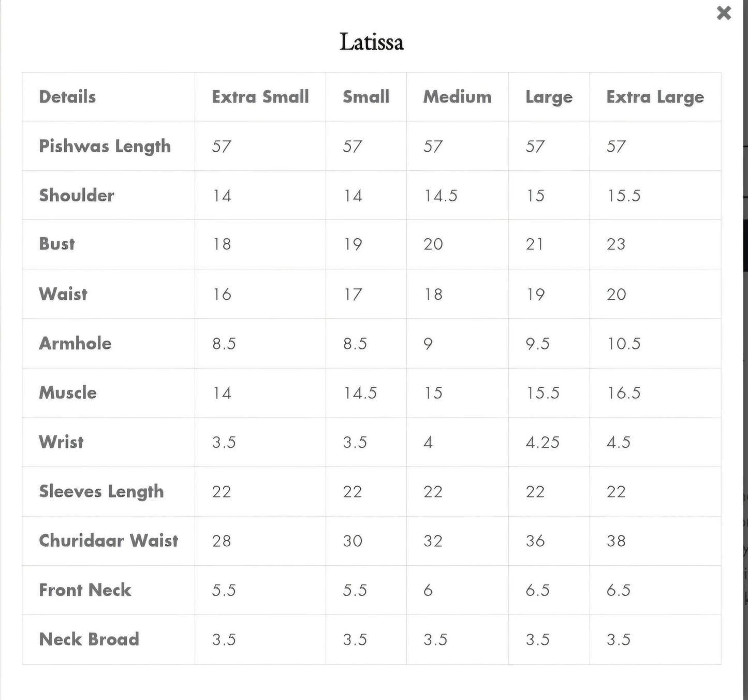
Task: Select the Extra Small column header
Action: click(260, 97)
